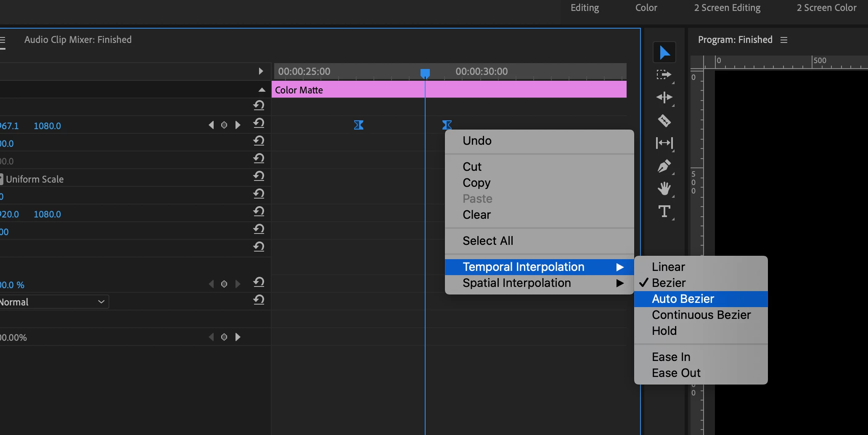Select the Slip tool

pos(664,143)
